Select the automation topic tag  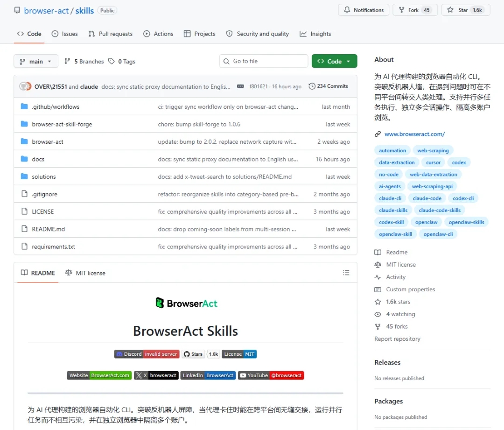[392, 150]
